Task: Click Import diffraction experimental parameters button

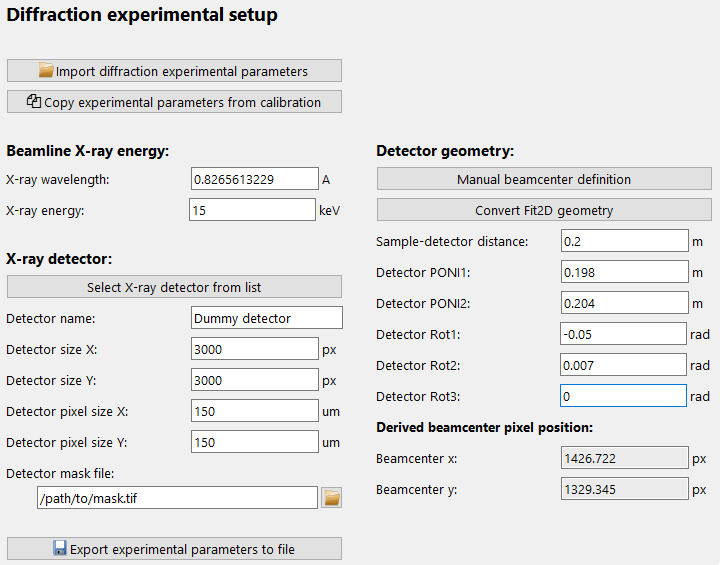Action: click(x=174, y=71)
